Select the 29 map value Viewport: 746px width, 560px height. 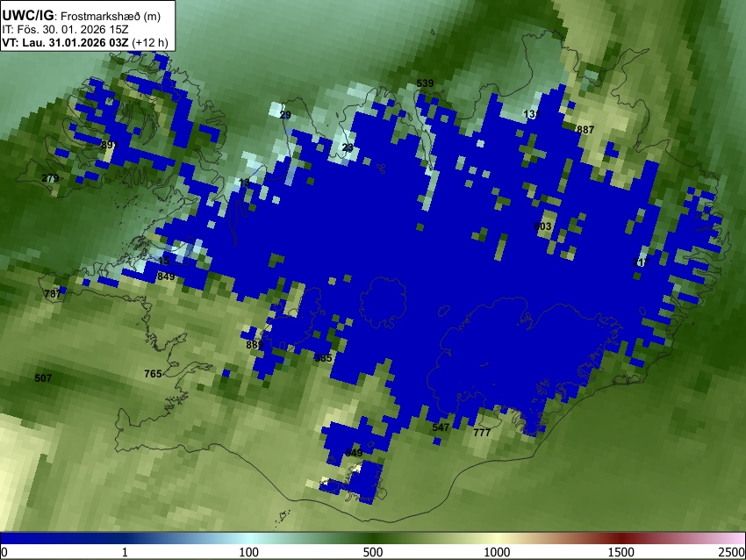[x=285, y=115]
